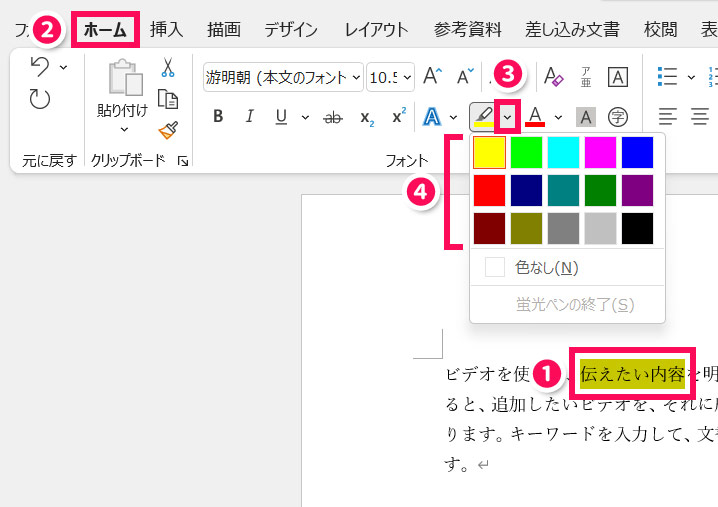Pick the purple highlight swatch
The width and height of the screenshot is (718, 507).
tap(637, 191)
